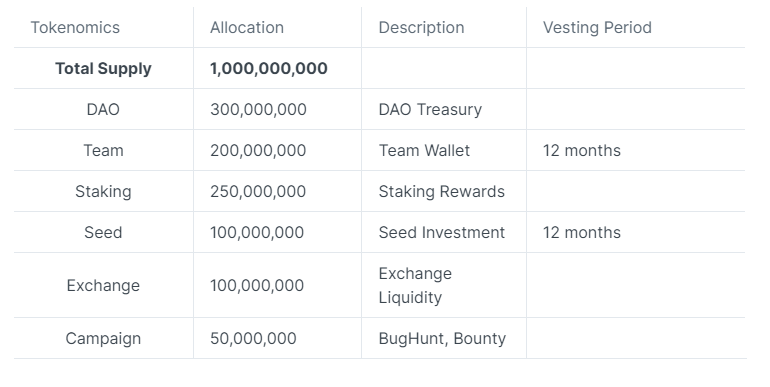
Task: Select the 1,000,000,000 total supply value
Action: pyautogui.click(x=269, y=68)
